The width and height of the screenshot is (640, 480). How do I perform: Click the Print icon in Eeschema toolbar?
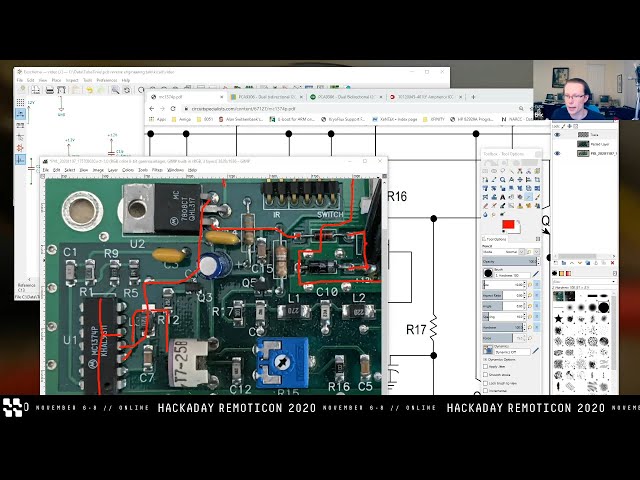pyautogui.click(x=49, y=90)
